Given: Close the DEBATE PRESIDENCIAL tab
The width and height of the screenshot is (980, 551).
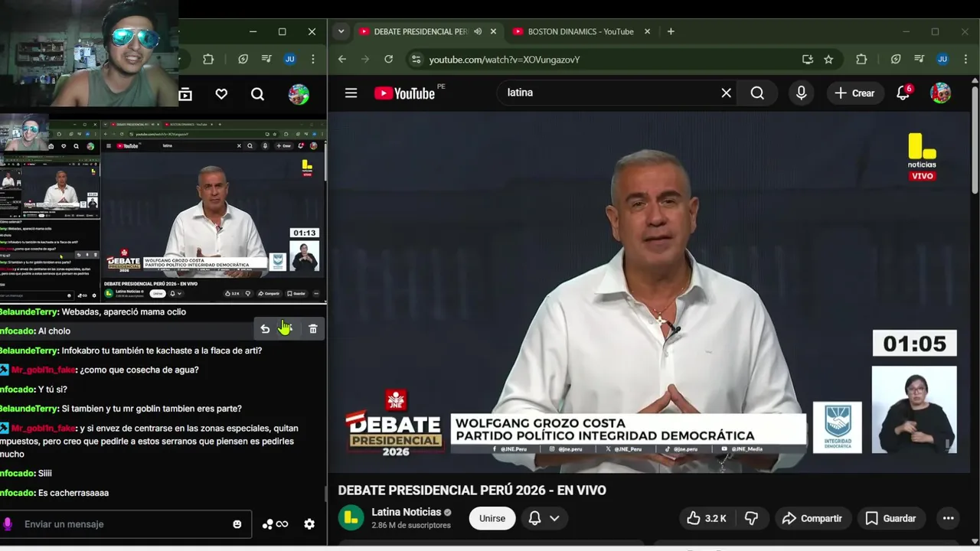Looking at the screenshot, I should tap(494, 31).
